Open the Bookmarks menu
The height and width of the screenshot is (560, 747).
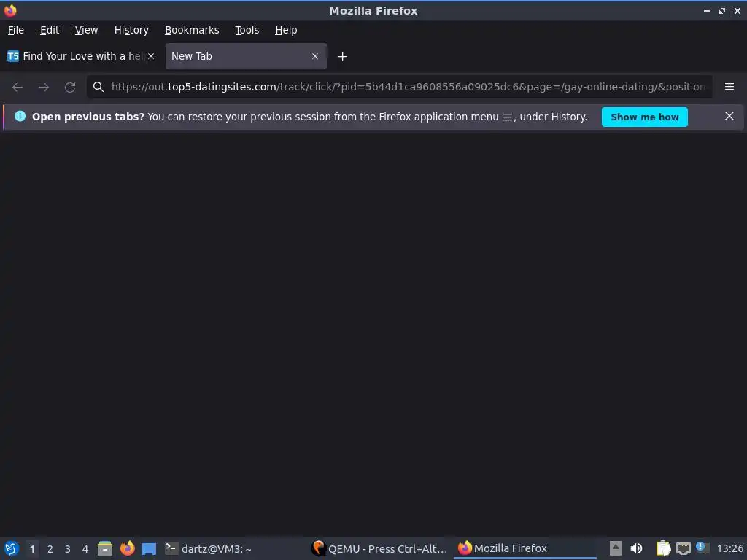pyautogui.click(x=192, y=30)
